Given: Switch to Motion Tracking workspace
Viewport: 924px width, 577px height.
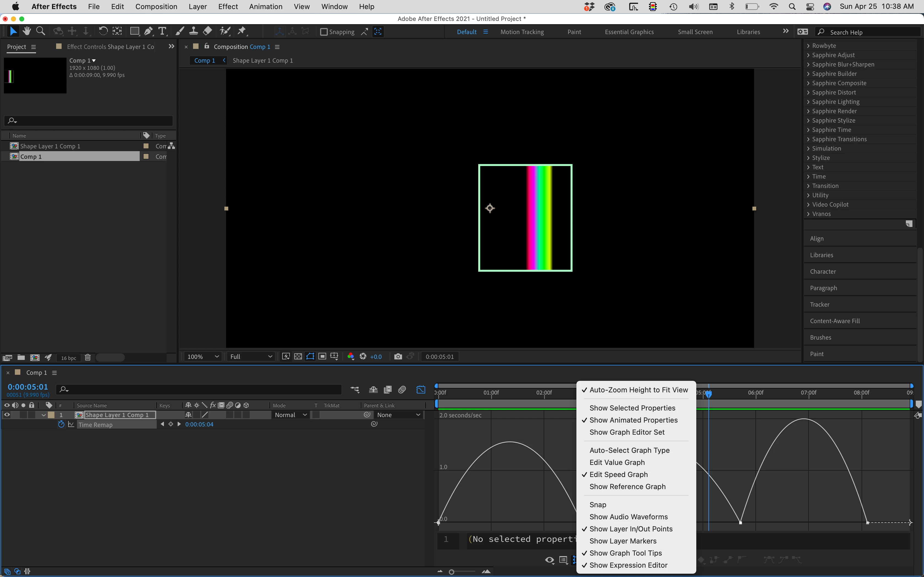Looking at the screenshot, I should point(522,32).
